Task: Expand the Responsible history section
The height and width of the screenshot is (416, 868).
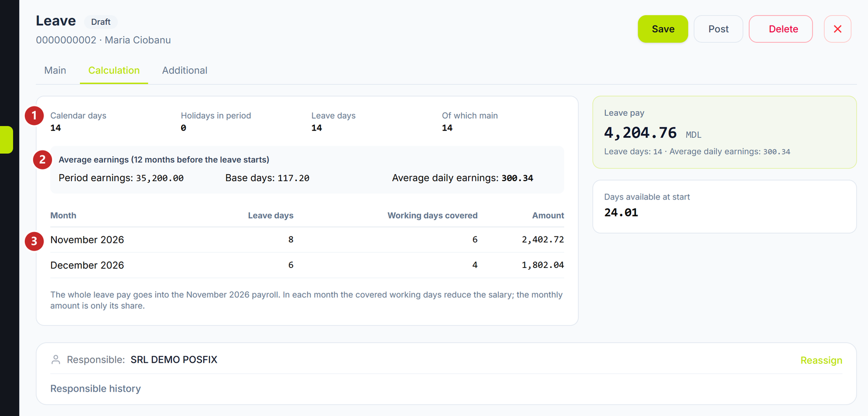Action: [95, 389]
